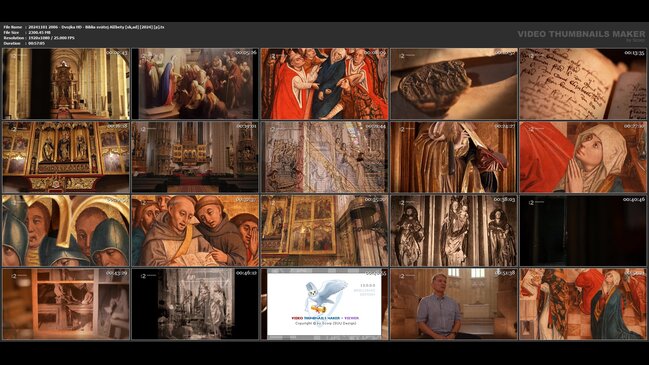Click the gothic altar nave thumbnail
This screenshot has width=649, height=365.
click(66, 84)
